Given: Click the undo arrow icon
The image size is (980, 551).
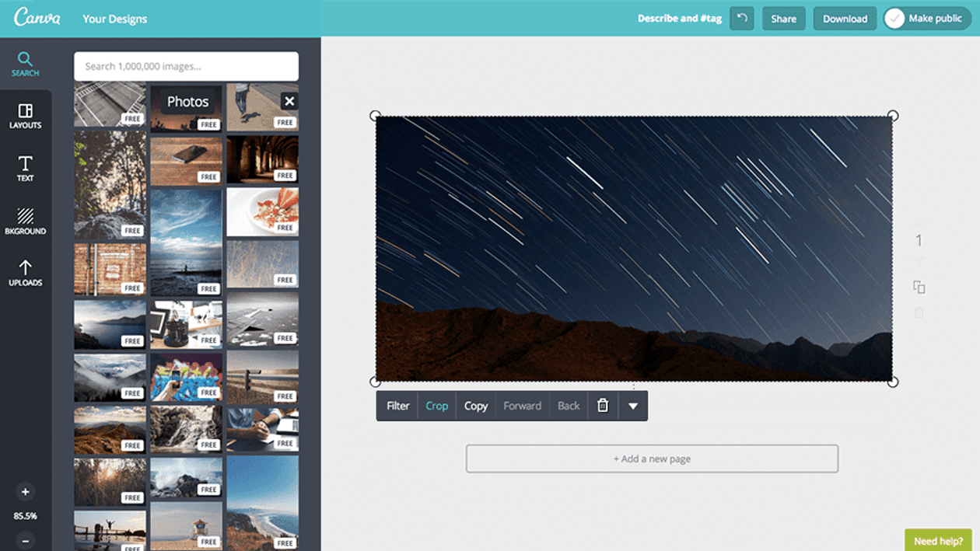Looking at the screenshot, I should pyautogui.click(x=742, y=19).
